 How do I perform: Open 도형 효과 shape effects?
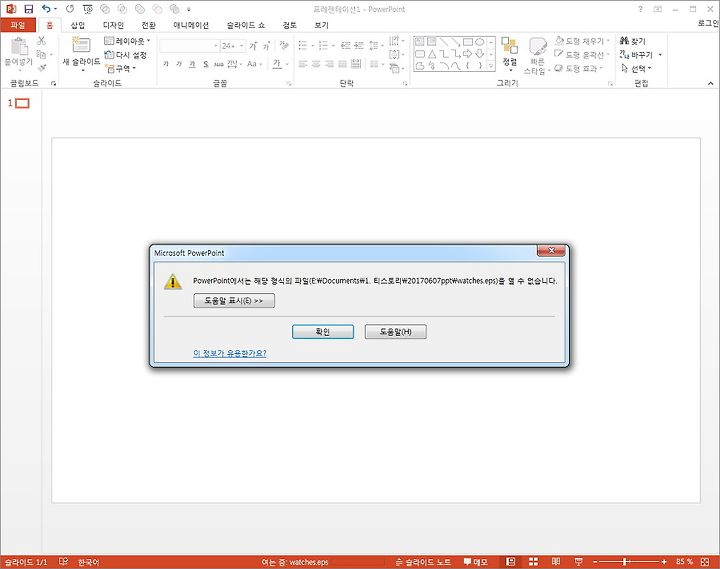[578, 68]
